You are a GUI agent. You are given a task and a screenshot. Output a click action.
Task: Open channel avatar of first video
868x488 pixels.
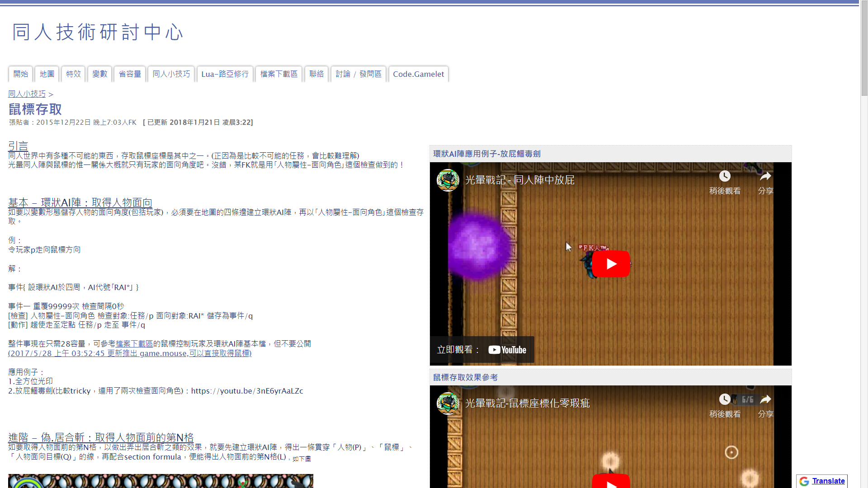click(x=448, y=180)
